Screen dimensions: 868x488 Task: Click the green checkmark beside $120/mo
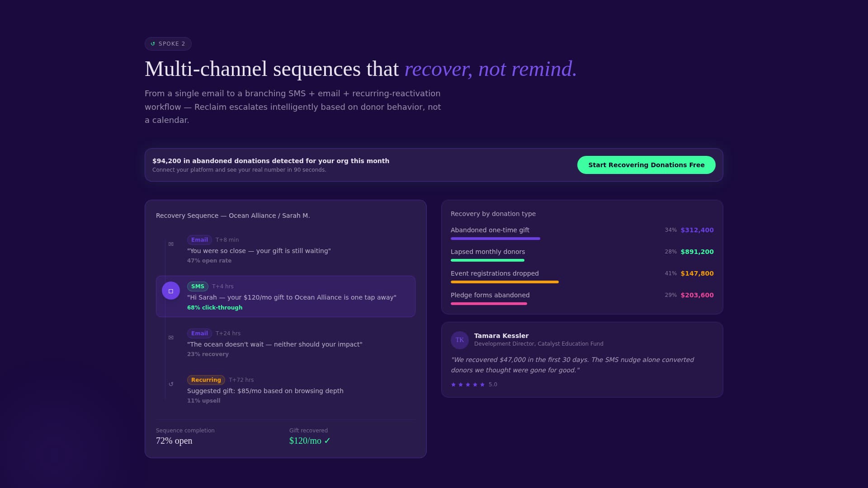(x=327, y=441)
